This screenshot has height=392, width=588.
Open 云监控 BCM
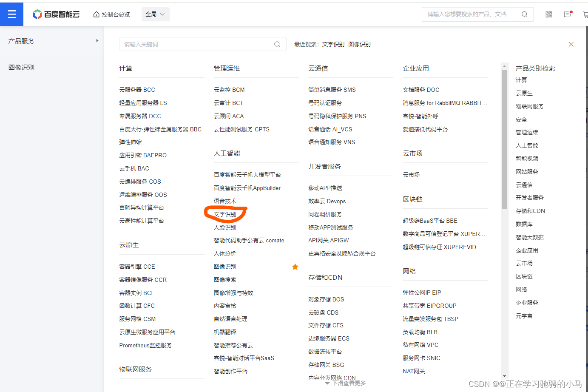(229, 90)
